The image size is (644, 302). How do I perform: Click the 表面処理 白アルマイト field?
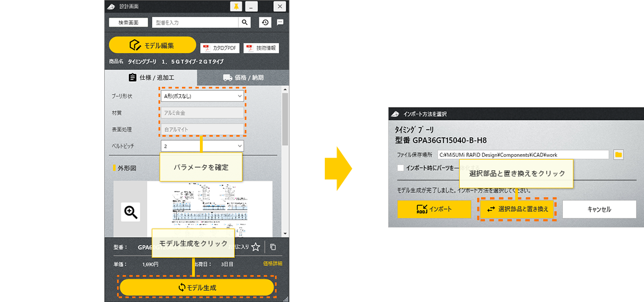coord(203,129)
